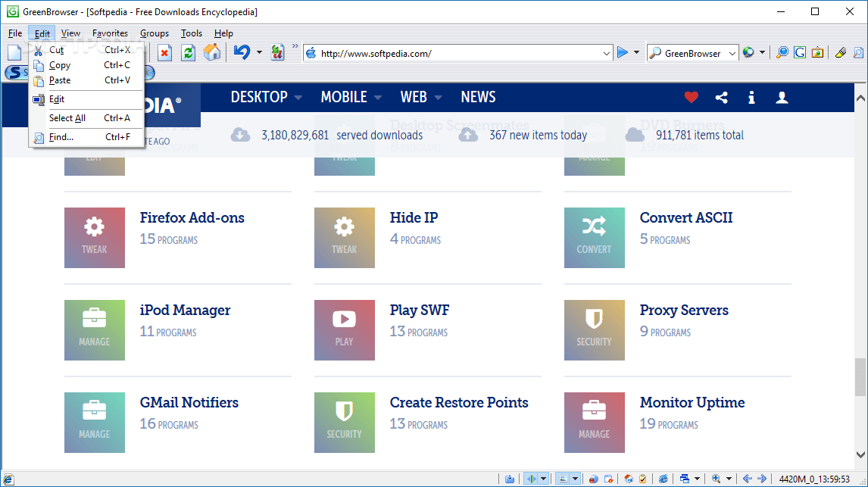This screenshot has height=487, width=868.
Task: Click the clipboard checkmark status bar icon
Action: click(643, 479)
